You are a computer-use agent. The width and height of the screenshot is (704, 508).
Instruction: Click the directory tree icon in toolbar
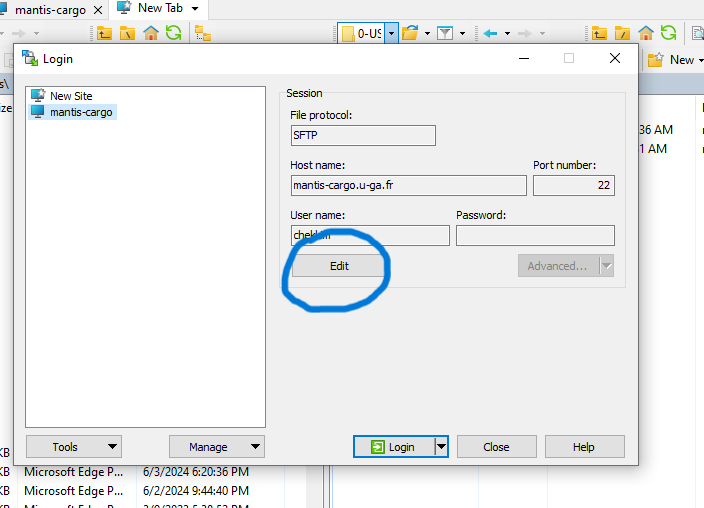(202, 33)
